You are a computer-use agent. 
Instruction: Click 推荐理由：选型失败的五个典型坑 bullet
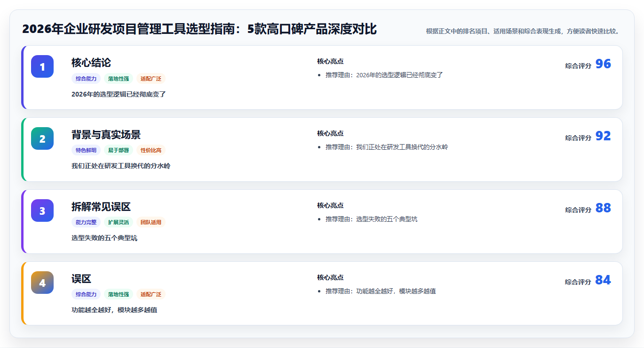pos(371,219)
